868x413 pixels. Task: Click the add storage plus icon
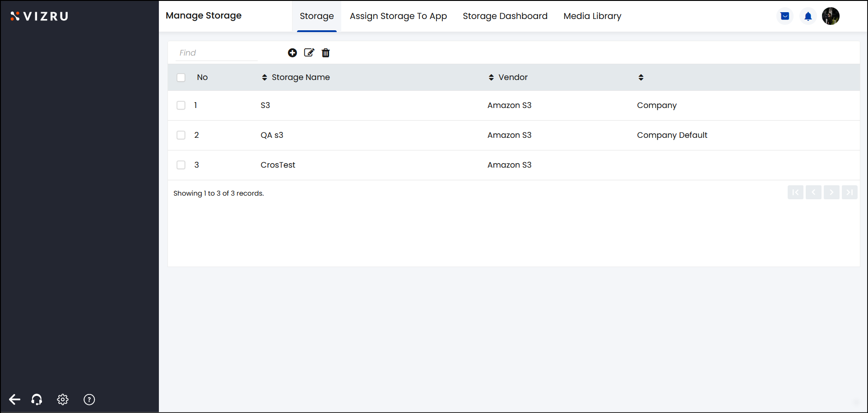[292, 53]
